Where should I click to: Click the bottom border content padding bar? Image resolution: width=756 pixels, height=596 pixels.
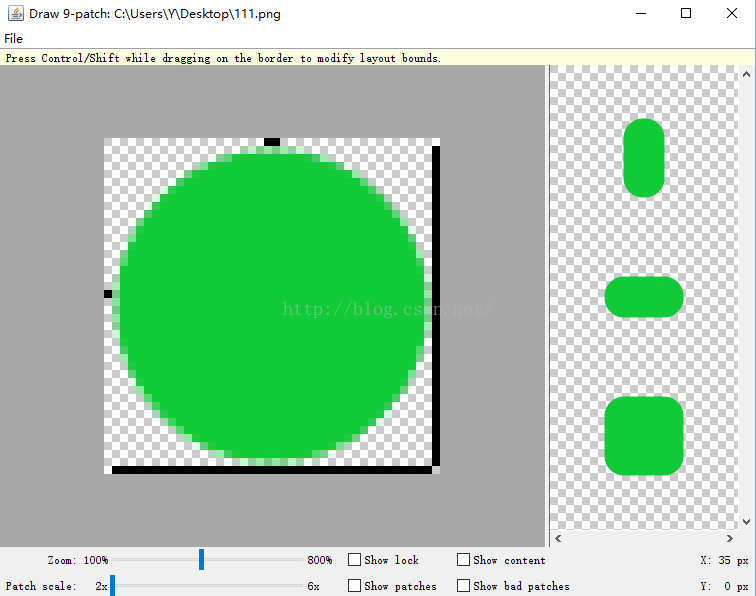tap(272, 470)
